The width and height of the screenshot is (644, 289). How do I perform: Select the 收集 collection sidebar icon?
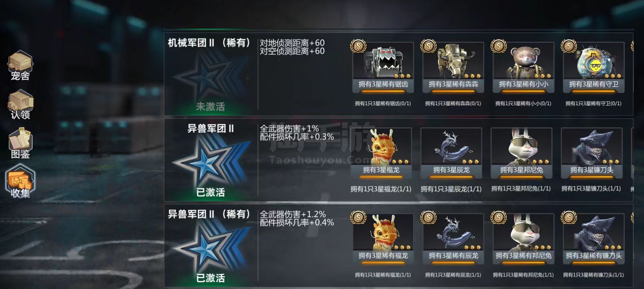(20, 181)
